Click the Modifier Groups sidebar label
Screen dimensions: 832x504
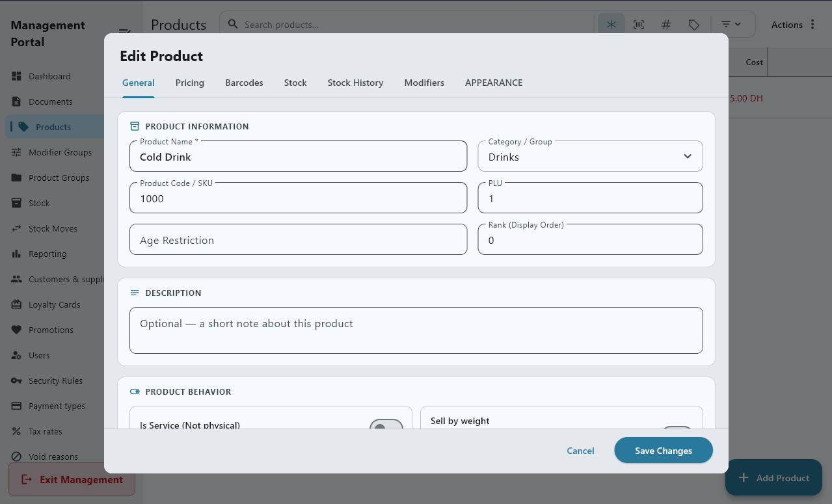(60, 152)
